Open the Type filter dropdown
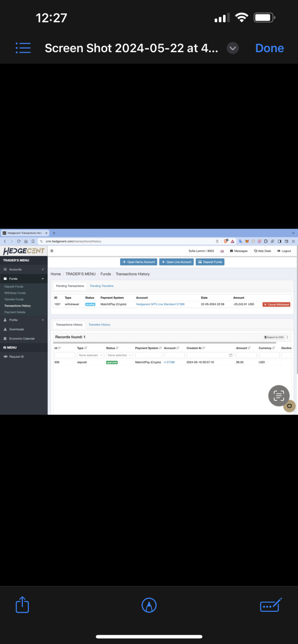This screenshot has height=644, width=298. 90,355
